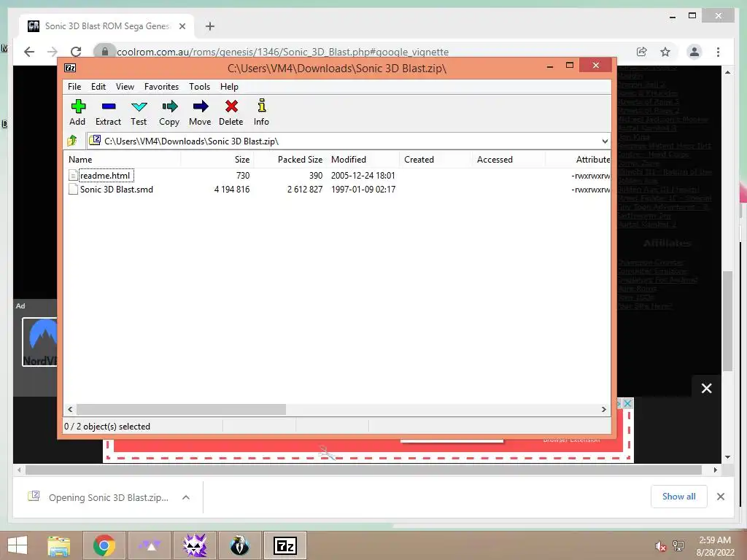The image size is (747, 560).
Task: Open the Help menu
Action: coord(229,87)
